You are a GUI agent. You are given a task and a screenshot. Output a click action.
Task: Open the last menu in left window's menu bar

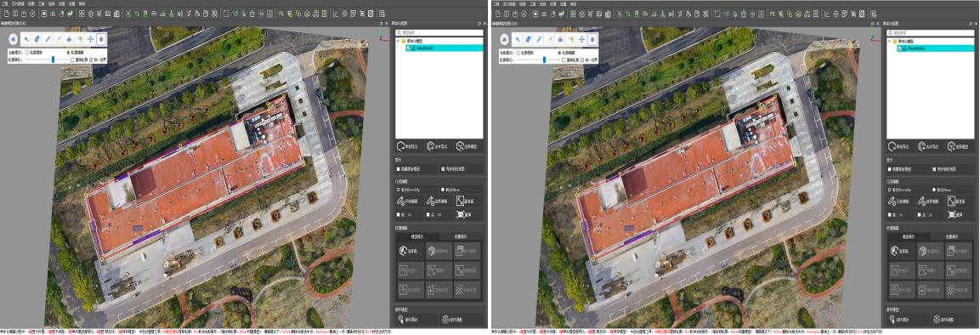point(82,3)
